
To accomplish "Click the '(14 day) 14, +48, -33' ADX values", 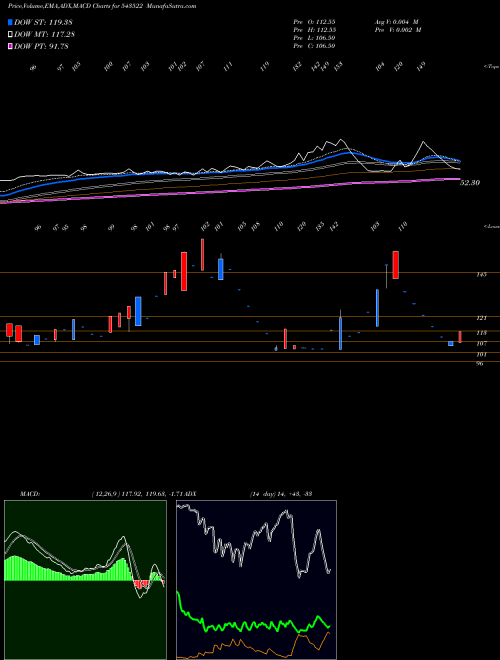I will (281, 494).
